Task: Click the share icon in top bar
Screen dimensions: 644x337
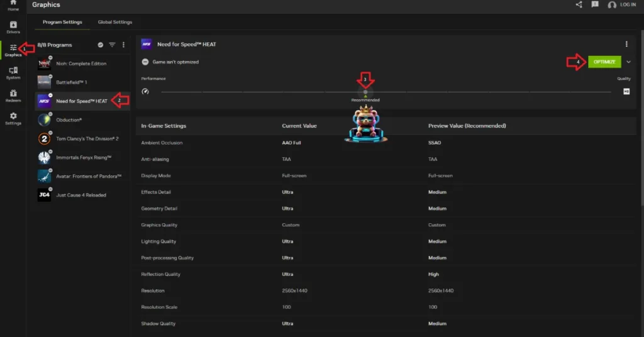Action: [579, 4]
